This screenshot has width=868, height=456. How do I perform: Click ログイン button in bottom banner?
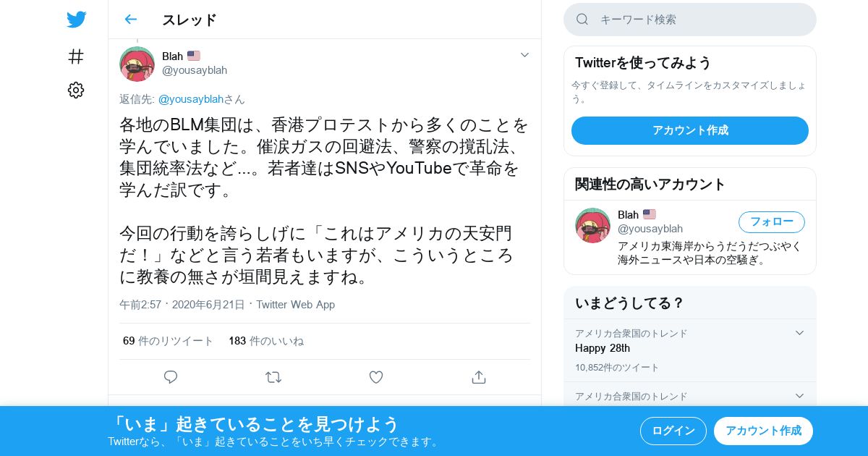pyautogui.click(x=673, y=431)
